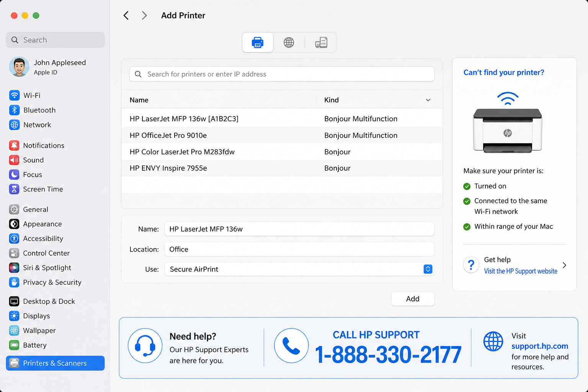Click the Screen Time hourglass icon

pyautogui.click(x=14, y=189)
